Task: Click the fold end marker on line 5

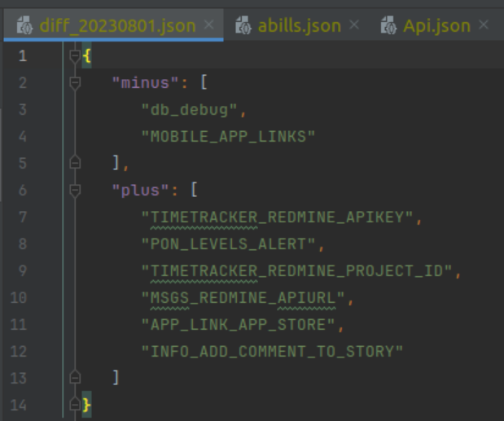Action: [75, 164]
